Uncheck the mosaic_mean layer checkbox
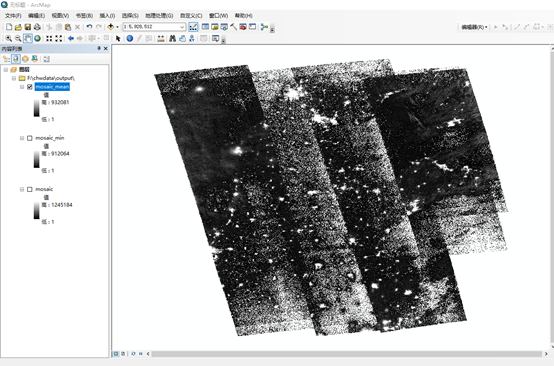Image resolution: width=554 pixels, height=366 pixels. [x=30, y=87]
